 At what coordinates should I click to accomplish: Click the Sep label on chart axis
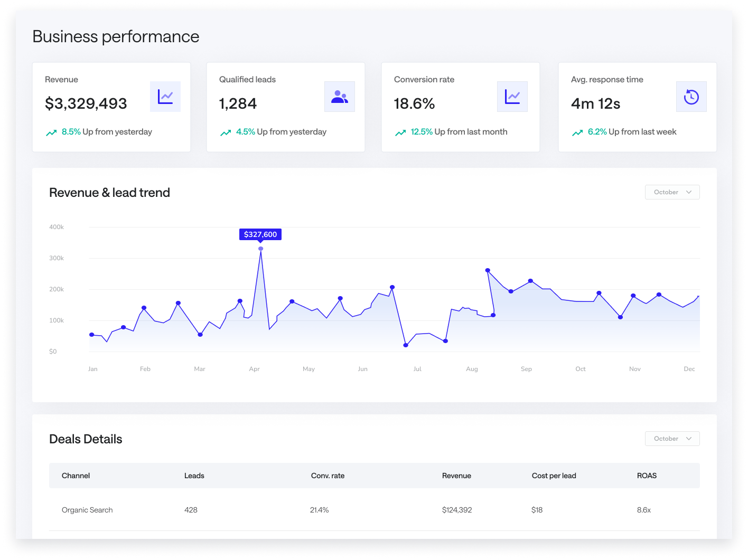526,369
